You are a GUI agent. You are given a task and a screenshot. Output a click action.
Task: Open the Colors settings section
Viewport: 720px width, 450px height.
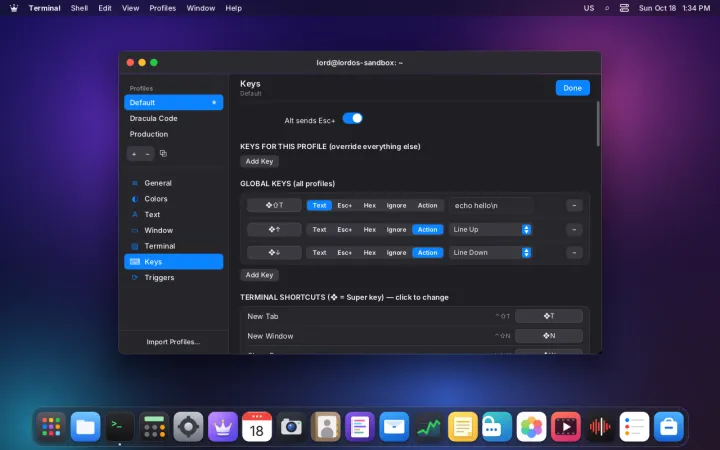pyautogui.click(x=174, y=199)
